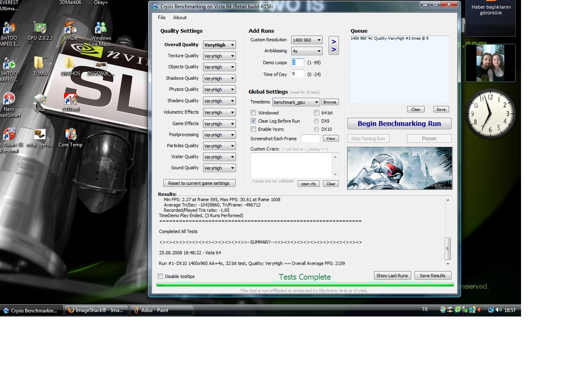Open the Shaders Quality dropdown
This screenshot has height=368, width=588.
click(219, 101)
